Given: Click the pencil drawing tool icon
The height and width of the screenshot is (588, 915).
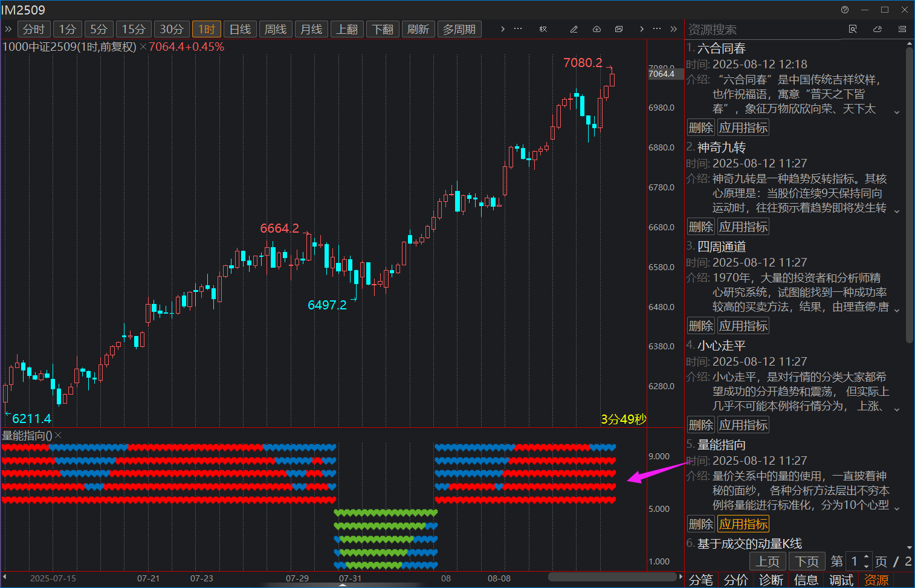Looking at the screenshot, I should [574, 29].
